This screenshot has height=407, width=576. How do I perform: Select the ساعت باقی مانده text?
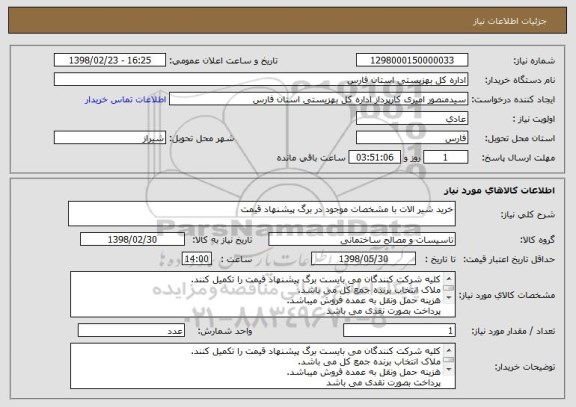coord(311,158)
